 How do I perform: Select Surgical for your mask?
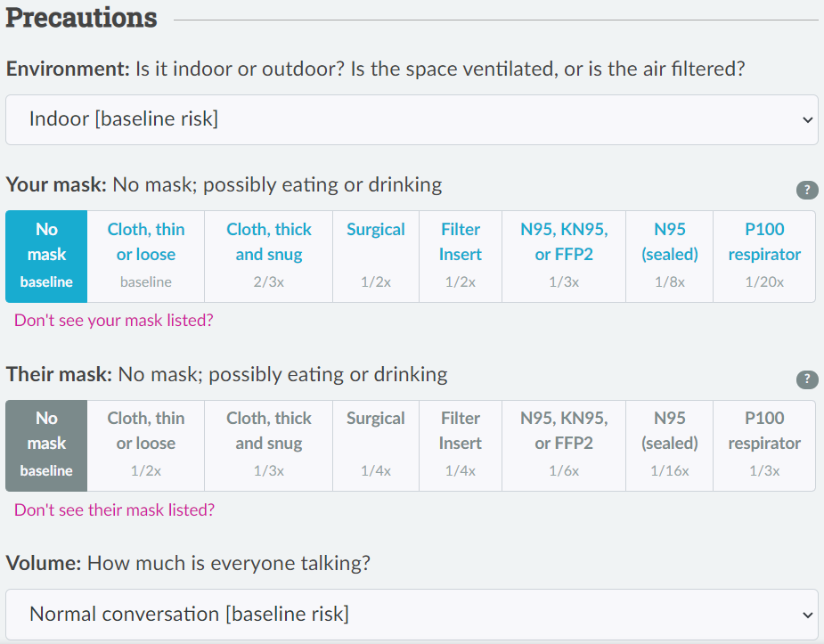[x=376, y=257]
